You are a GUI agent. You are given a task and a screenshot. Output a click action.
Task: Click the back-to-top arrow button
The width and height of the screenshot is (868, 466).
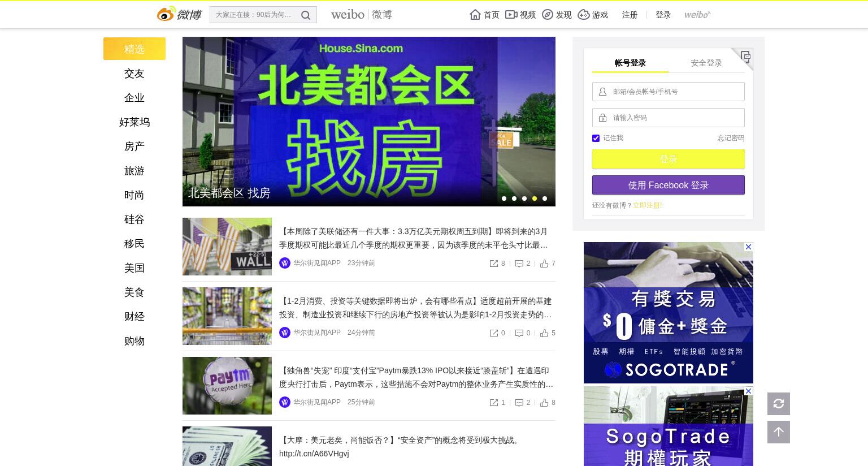(x=779, y=432)
